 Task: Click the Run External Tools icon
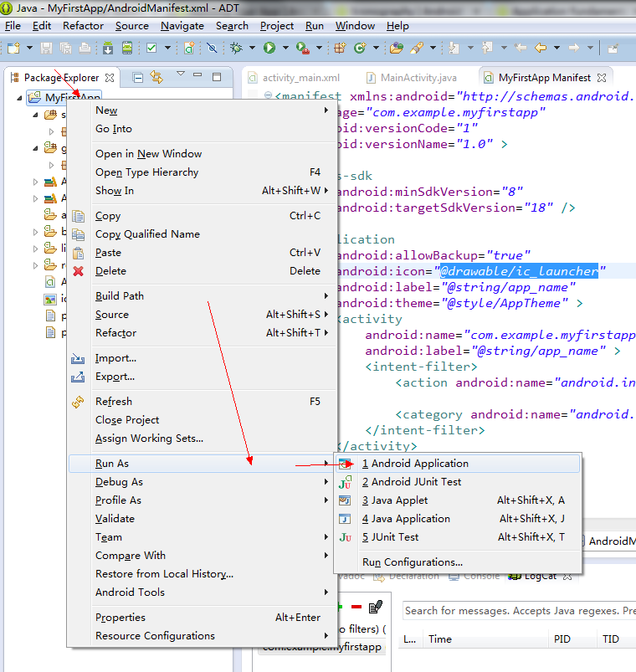pyautogui.click(x=303, y=48)
